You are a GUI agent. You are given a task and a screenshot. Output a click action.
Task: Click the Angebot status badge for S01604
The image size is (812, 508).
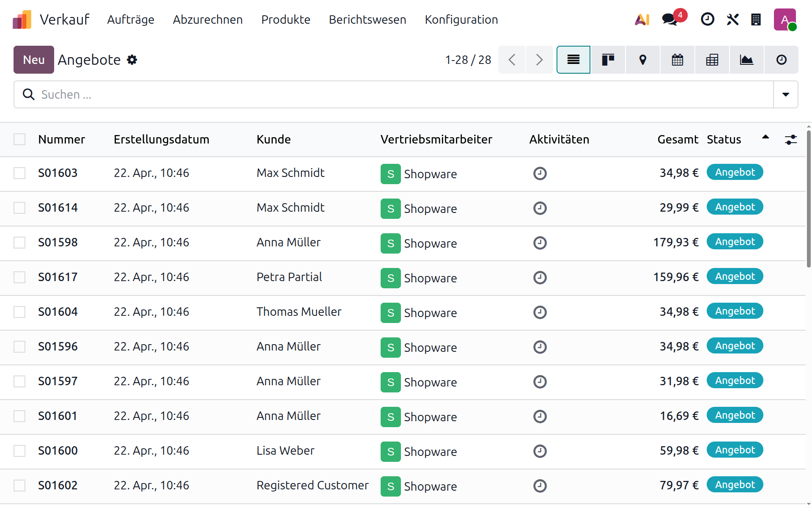(735, 311)
